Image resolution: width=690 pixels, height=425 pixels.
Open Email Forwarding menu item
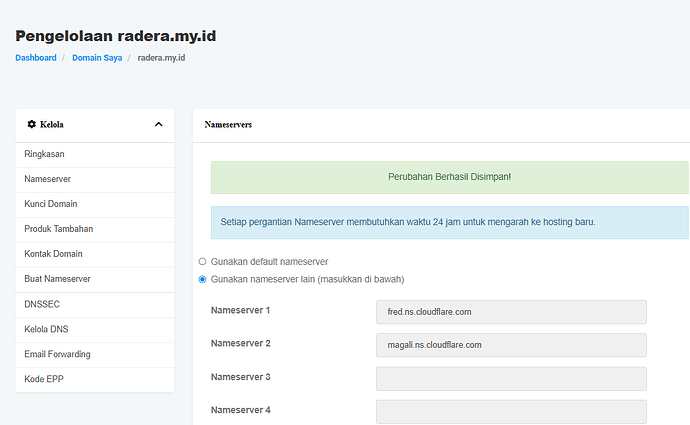tap(95, 355)
